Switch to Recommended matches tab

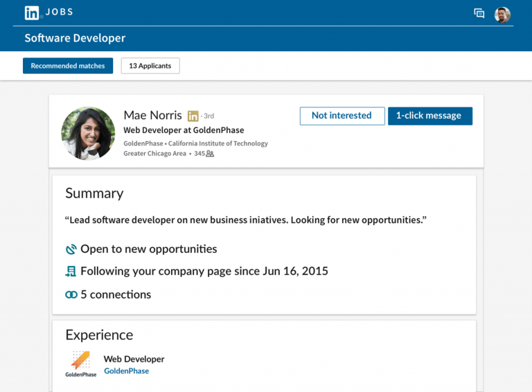coord(68,66)
